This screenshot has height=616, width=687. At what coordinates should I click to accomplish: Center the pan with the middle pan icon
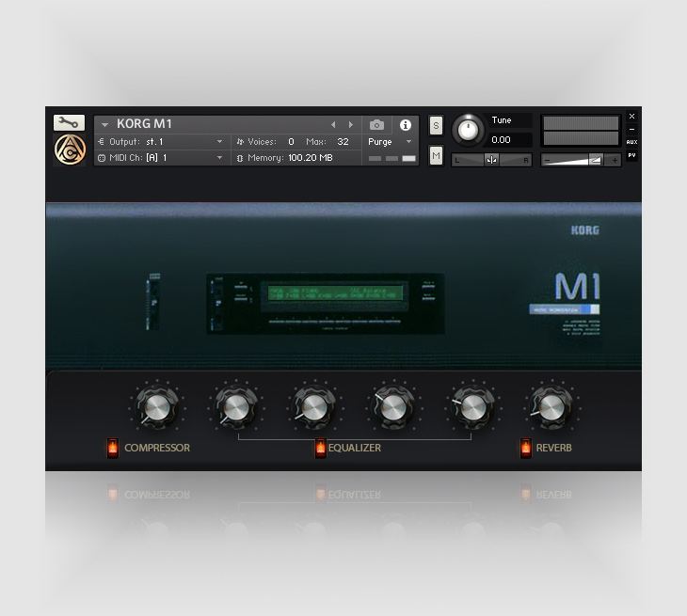click(491, 160)
